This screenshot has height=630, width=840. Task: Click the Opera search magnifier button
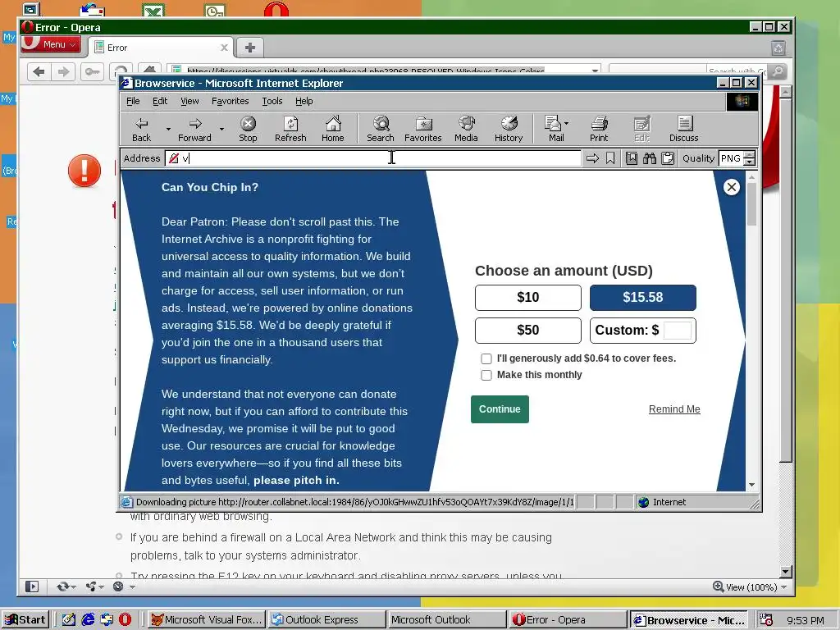[x=778, y=71]
